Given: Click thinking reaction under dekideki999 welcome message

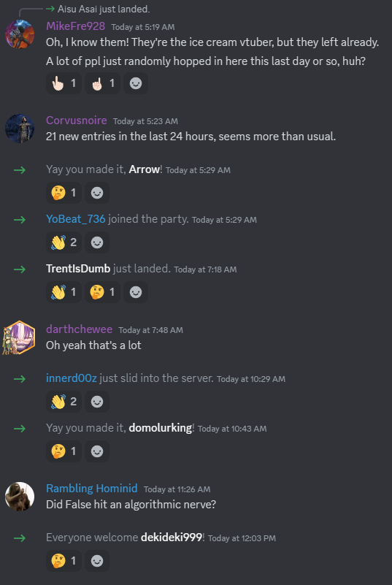Looking at the screenshot, I should click(64, 561).
